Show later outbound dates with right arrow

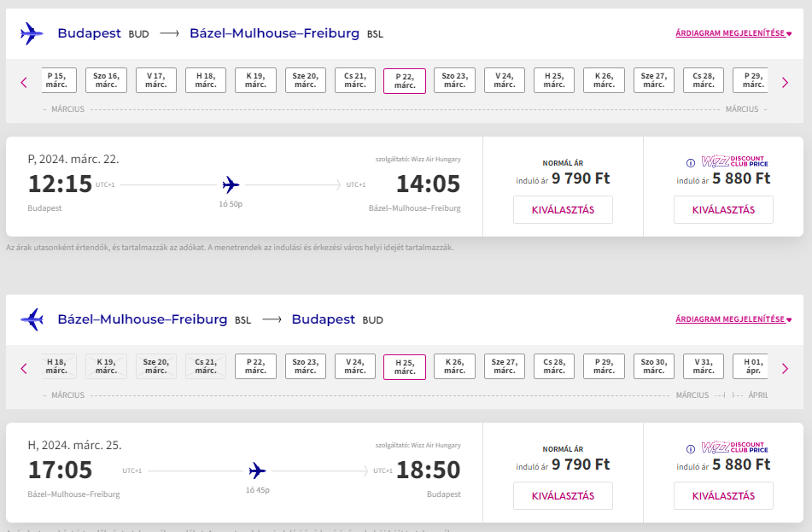pyautogui.click(x=785, y=82)
